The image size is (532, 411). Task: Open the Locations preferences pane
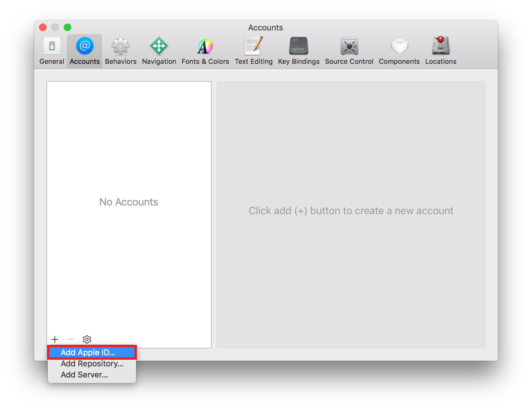(440, 50)
